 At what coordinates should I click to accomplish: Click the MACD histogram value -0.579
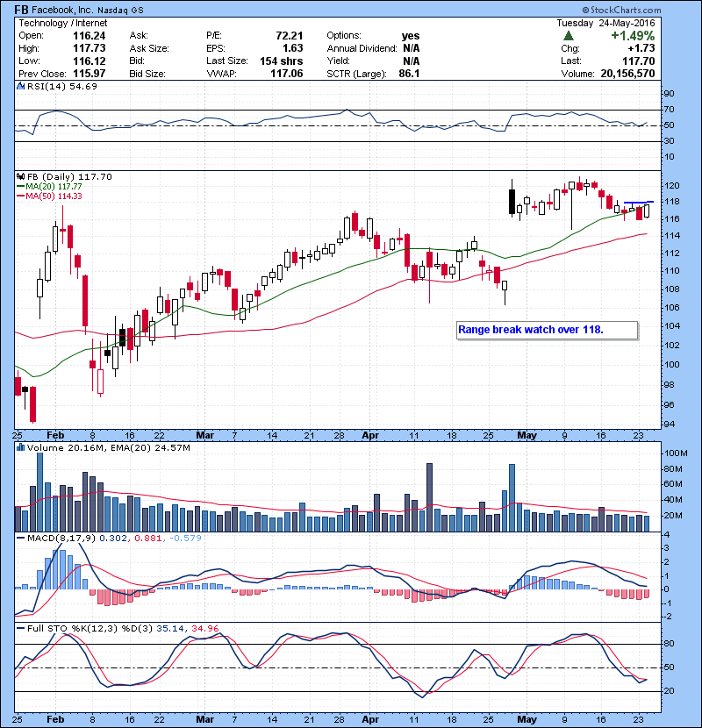click(185, 539)
